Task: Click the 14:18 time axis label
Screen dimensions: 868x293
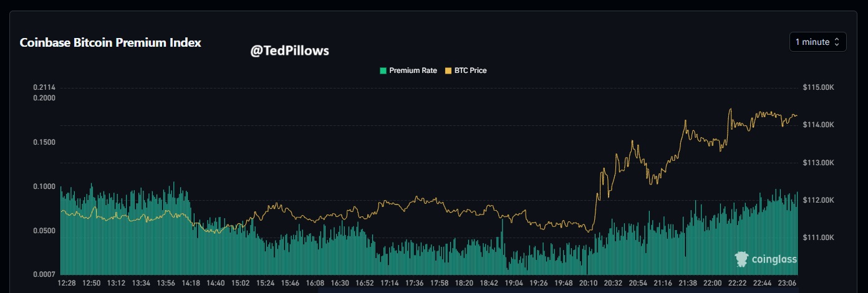Action: 191,283
